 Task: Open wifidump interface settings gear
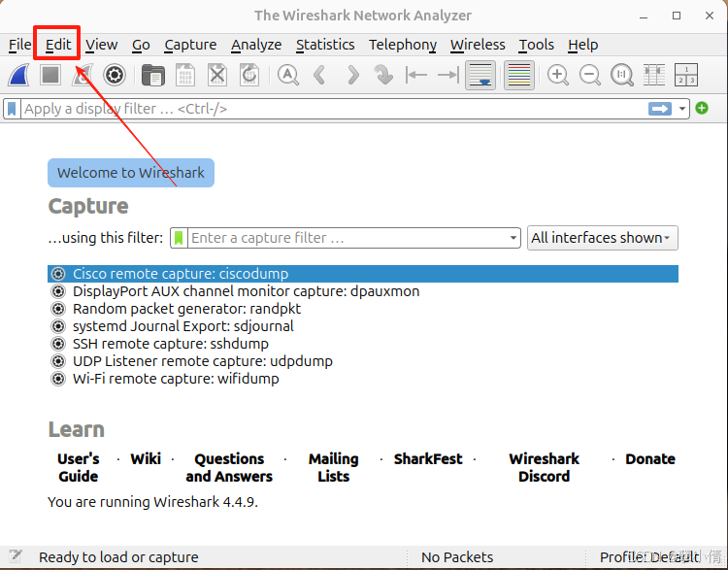[x=58, y=379]
